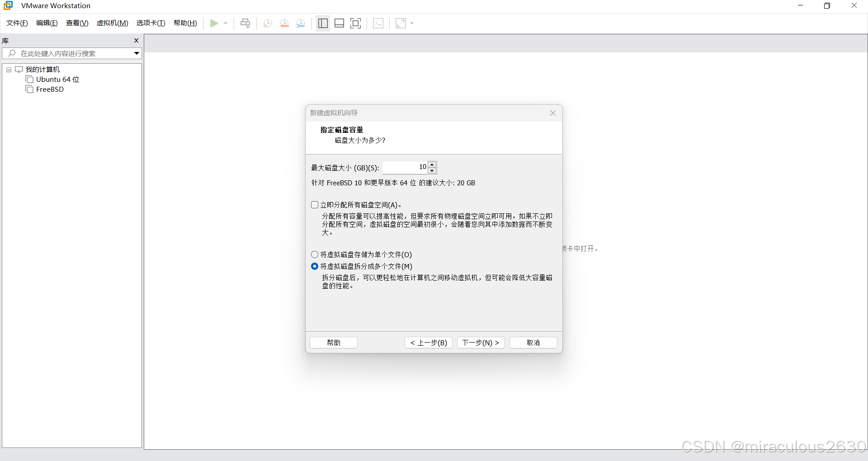Select the Ubuntu 64 位 virtual machine

pos(57,80)
